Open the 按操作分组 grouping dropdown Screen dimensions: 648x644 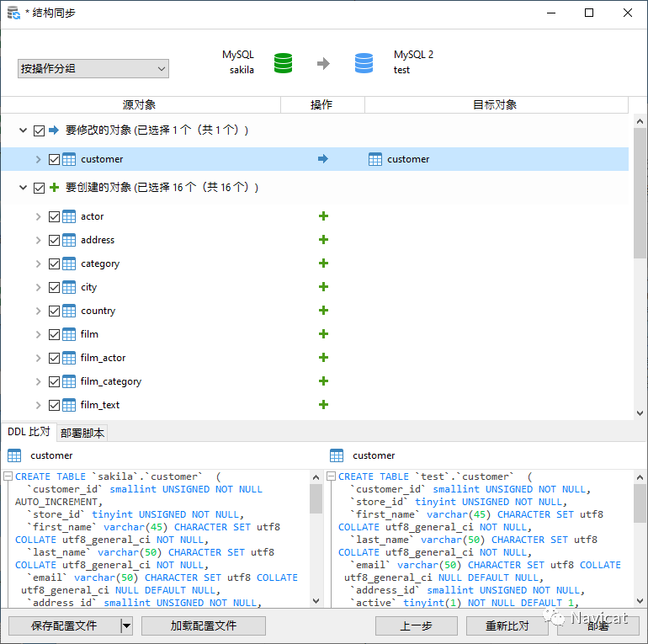pos(93,69)
